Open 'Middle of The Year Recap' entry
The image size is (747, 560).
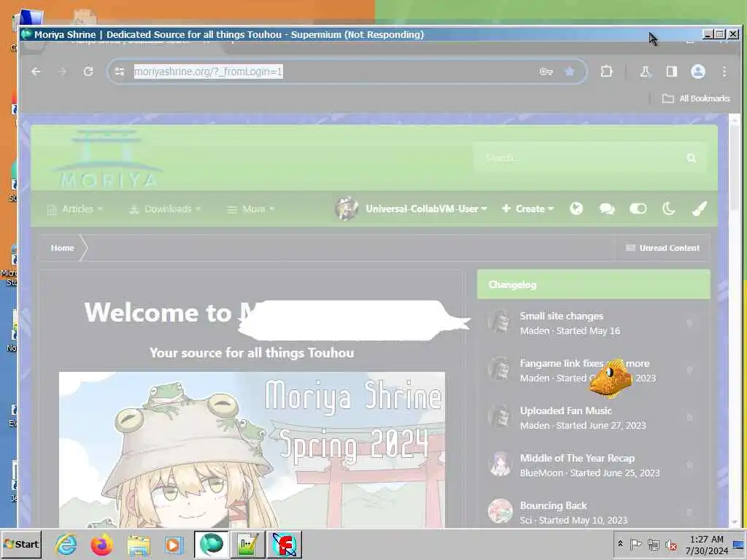pos(577,458)
